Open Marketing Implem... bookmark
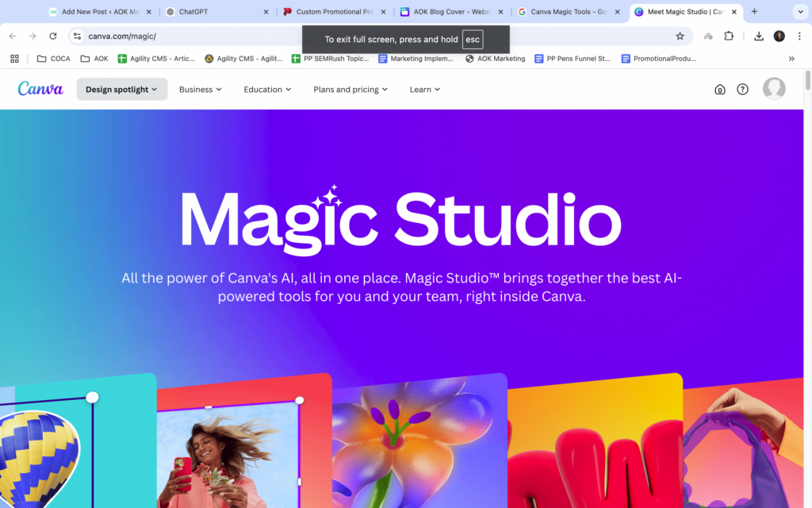Viewport: 812px width, 508px height. click(x=416, y=59)
